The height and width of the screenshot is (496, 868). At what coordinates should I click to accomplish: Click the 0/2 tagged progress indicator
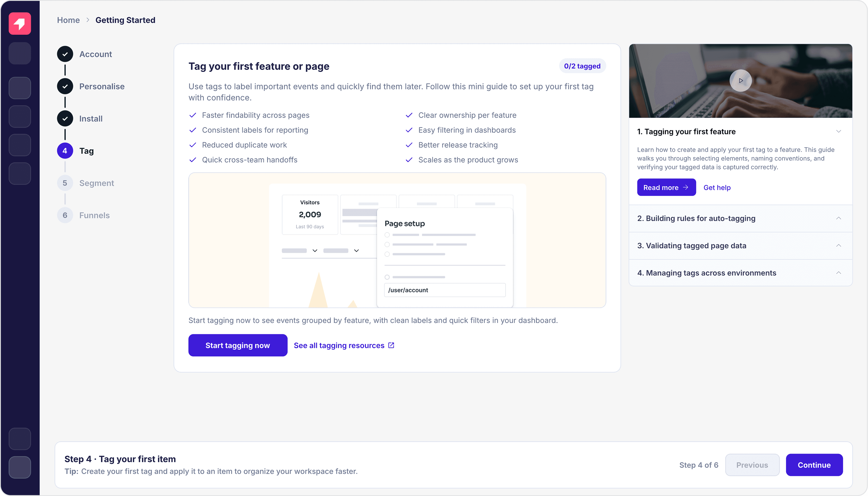pyautogui.click(x=582, y=66)
